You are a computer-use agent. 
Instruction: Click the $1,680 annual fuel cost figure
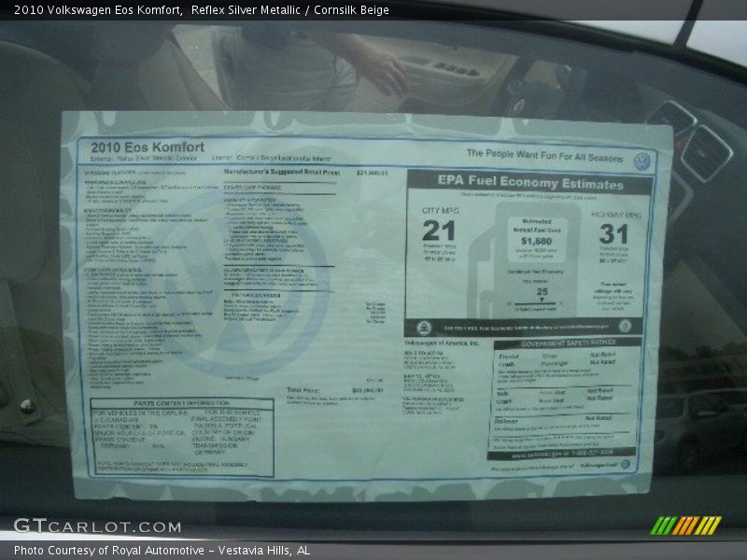click(536, 240)
